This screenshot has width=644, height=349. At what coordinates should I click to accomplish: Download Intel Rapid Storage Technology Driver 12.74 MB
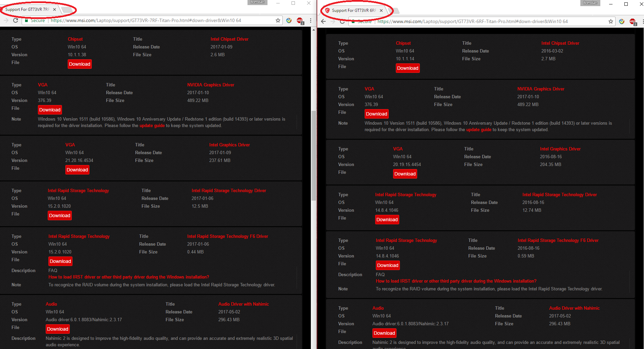387,220
